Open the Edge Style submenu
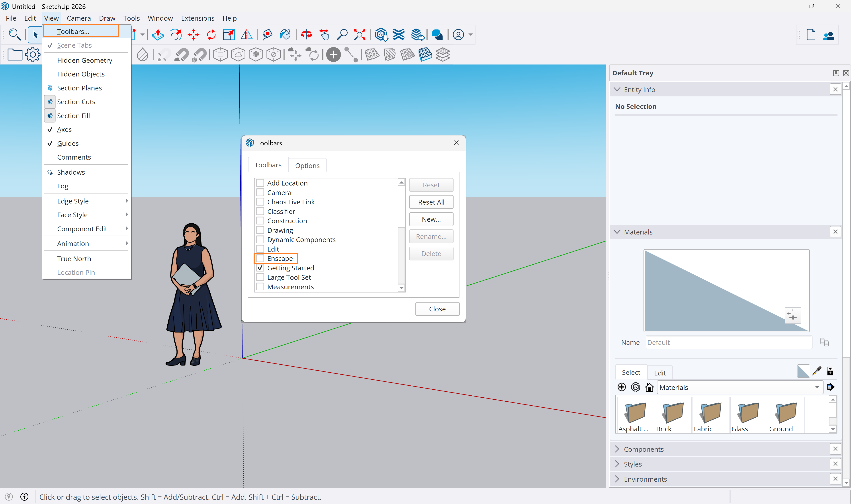Screen dimensions: 851x504 pyautogui.click(x=87, y=201)
